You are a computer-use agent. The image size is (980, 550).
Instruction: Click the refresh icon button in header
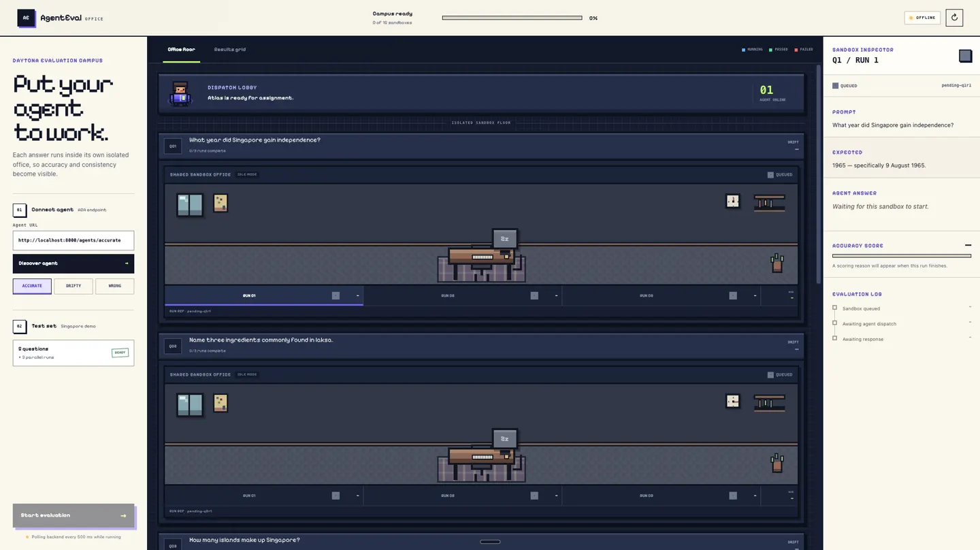click(954, 18)
